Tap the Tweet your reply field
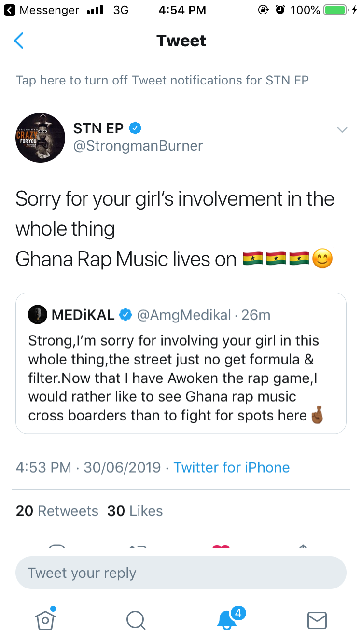The width and height of the screenshot is (362, 644). tap(181, 573)
